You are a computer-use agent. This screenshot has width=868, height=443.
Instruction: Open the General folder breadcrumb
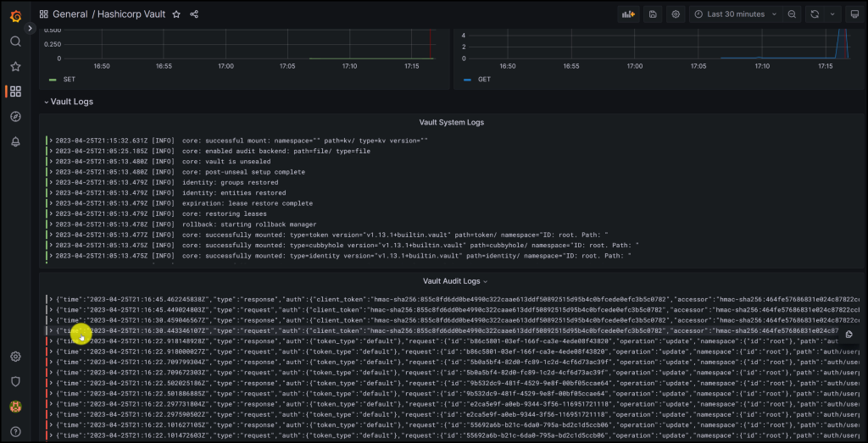(70, 14)
